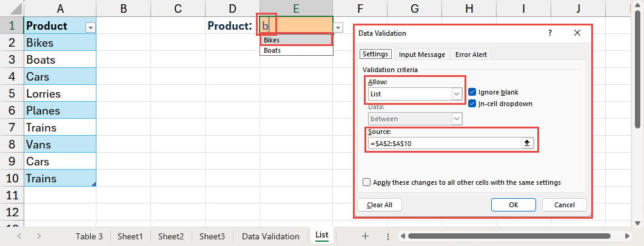This screenshot has width=644, height=246.
Task: Toggle the Ignore blank checkbox
Action: point(473,92)
